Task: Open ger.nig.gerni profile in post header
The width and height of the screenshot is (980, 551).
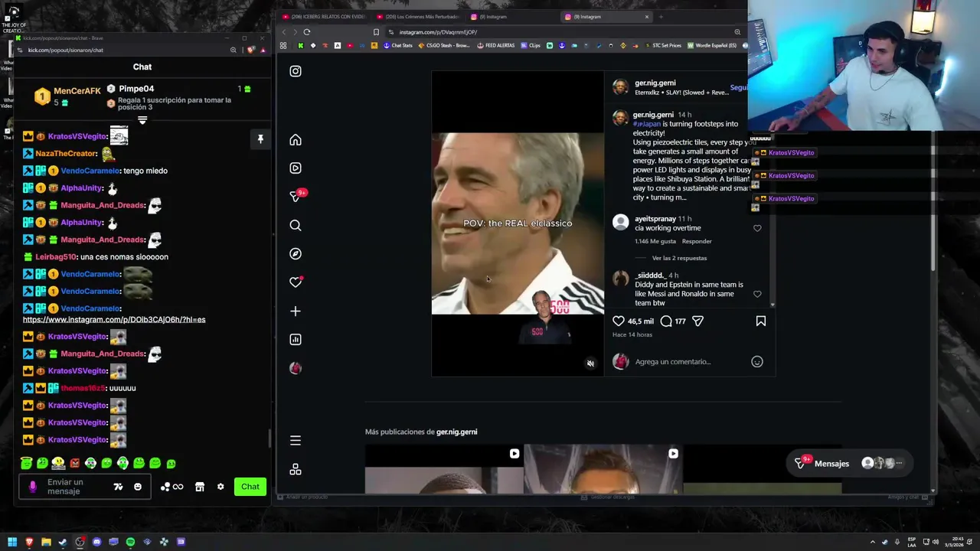Action: (655, 83)
